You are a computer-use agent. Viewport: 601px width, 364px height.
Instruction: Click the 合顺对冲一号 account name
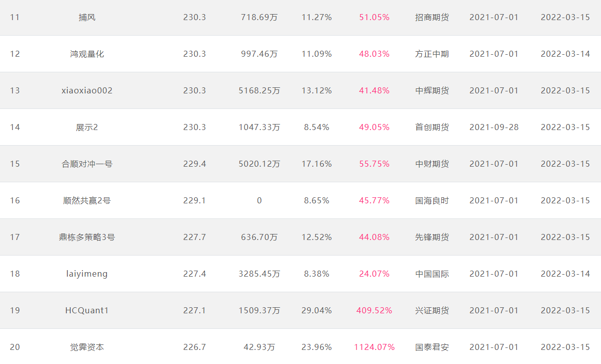pyautogui.click(x=87, y=164)
